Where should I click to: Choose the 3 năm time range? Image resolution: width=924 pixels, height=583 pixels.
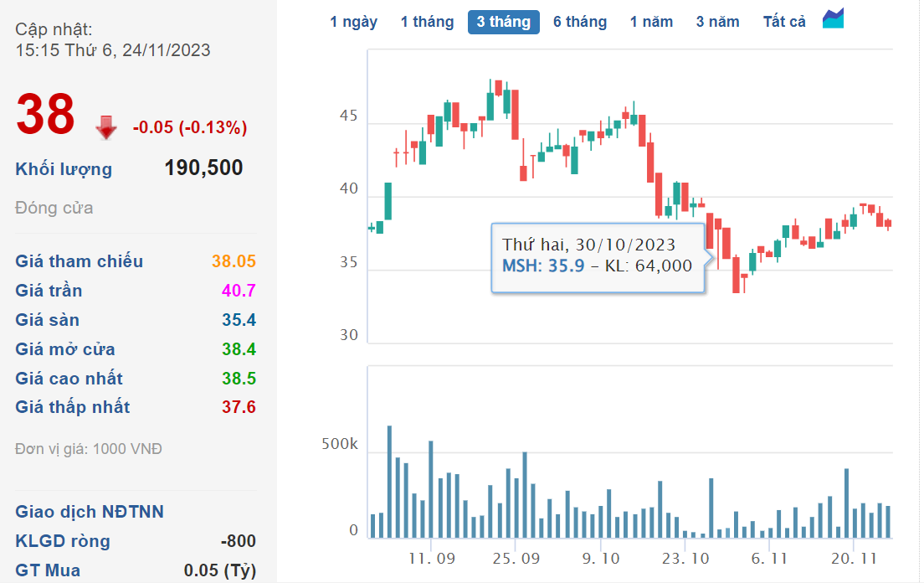717,22
